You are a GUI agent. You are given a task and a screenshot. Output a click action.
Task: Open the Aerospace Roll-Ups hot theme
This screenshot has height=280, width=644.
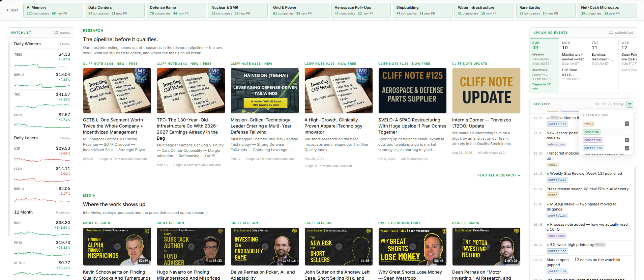tap(361, 10)
